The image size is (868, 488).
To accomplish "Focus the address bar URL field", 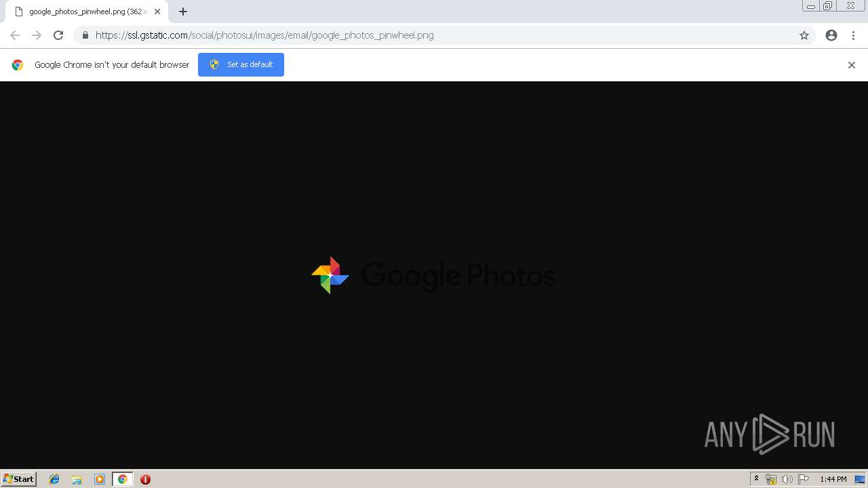I will 444,35.
